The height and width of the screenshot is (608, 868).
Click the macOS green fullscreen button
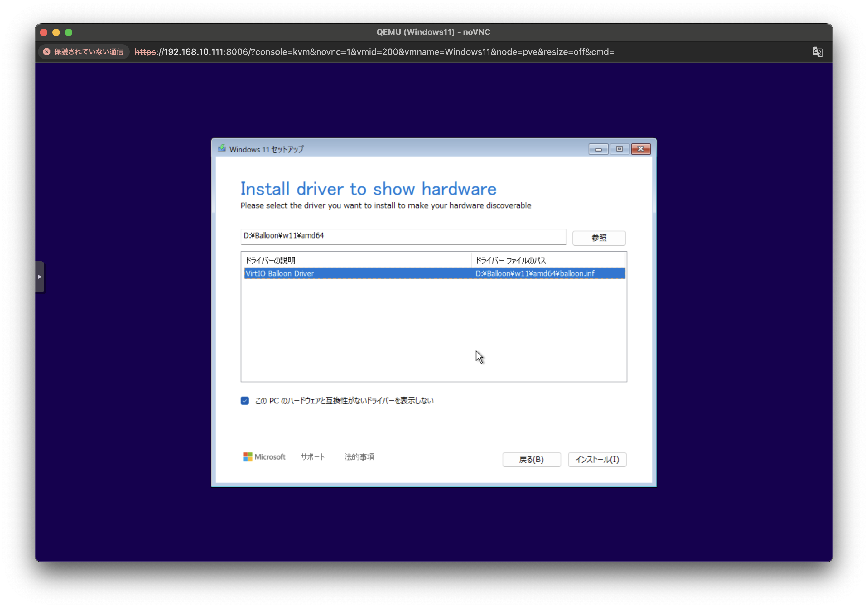coord(68,32)
